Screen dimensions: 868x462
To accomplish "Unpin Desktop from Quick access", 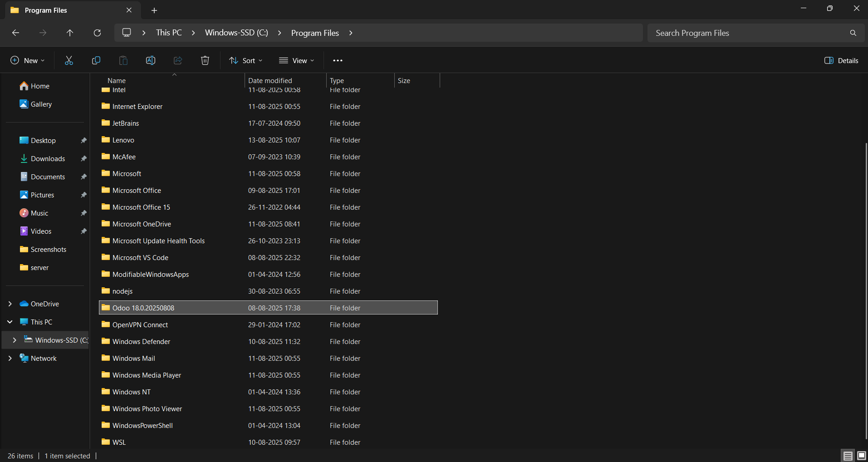I will (83, 141).
